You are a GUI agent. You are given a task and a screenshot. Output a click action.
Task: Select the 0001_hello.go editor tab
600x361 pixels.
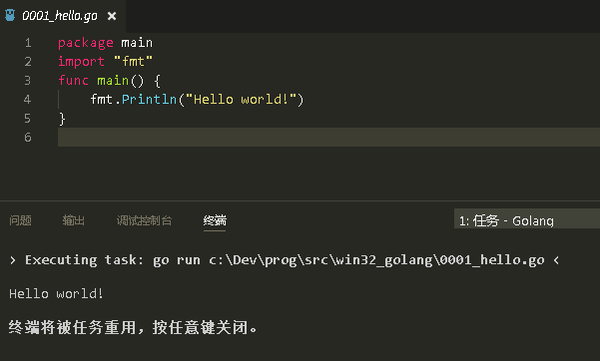(x=63, y=16)
